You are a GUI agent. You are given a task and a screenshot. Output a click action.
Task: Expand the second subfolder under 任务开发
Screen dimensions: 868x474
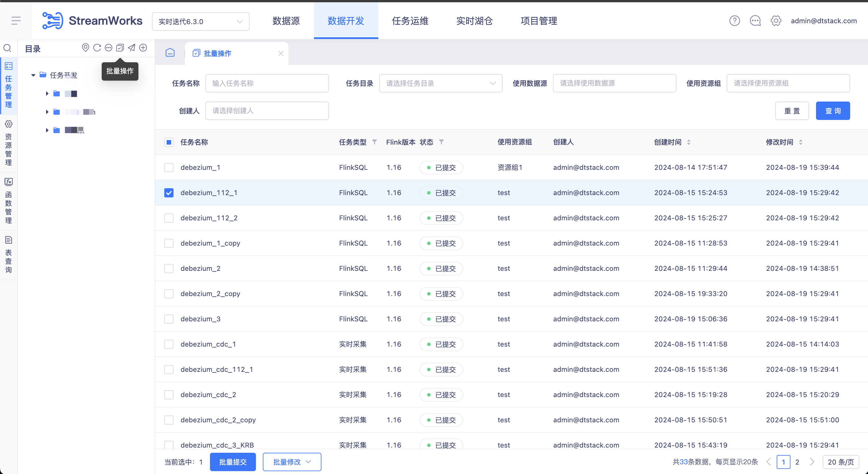47,111
